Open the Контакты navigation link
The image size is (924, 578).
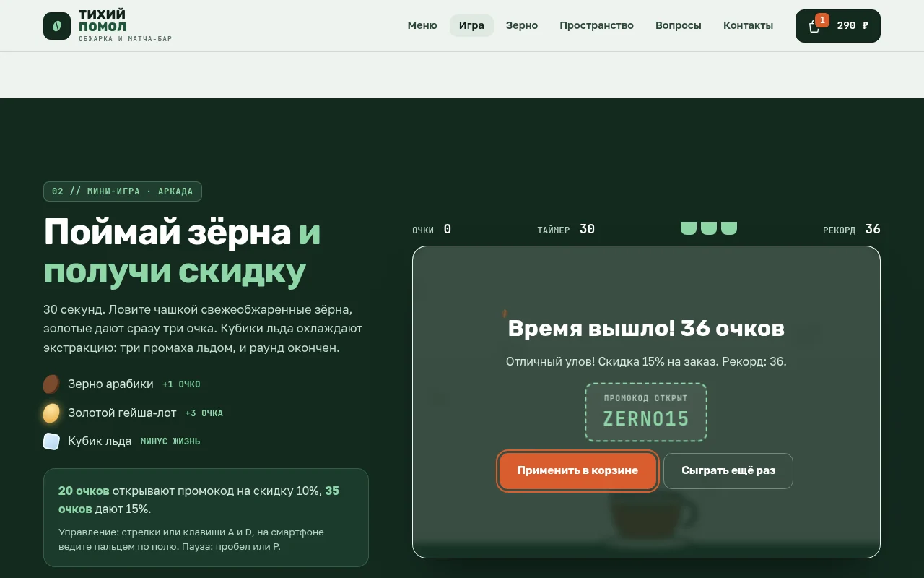[748, 25]
